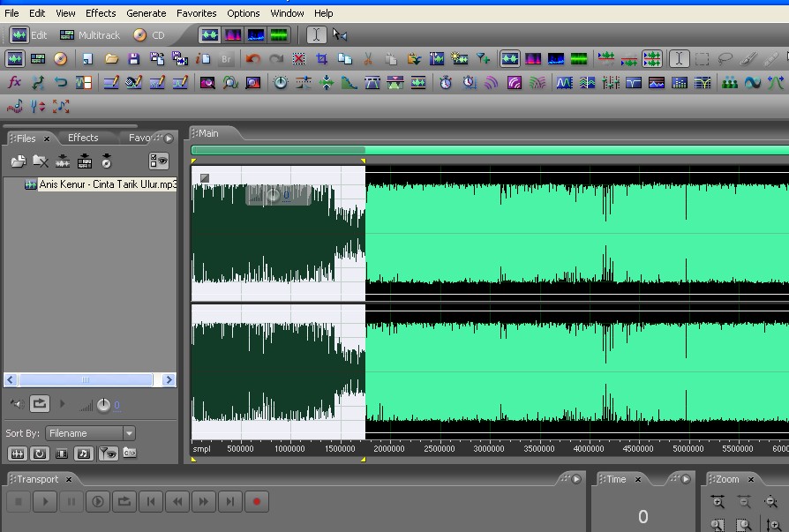
Task: Click the Undo arrow in the toolbar
Action: [x=253, y=59]
